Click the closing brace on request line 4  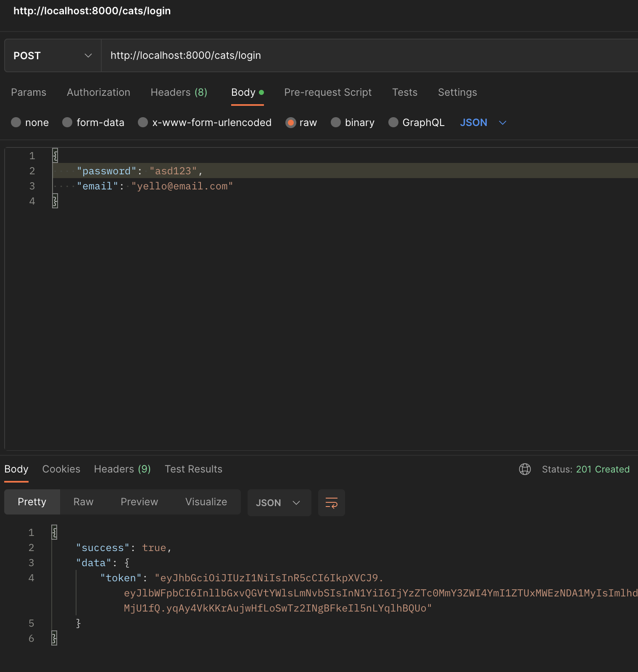[55, 201]
